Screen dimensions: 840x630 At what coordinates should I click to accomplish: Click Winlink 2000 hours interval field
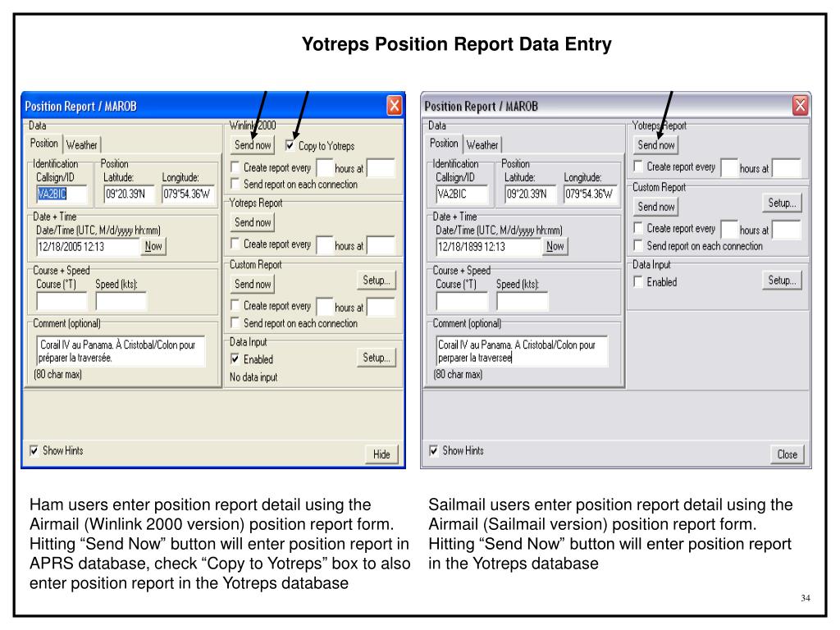[324, 167]
